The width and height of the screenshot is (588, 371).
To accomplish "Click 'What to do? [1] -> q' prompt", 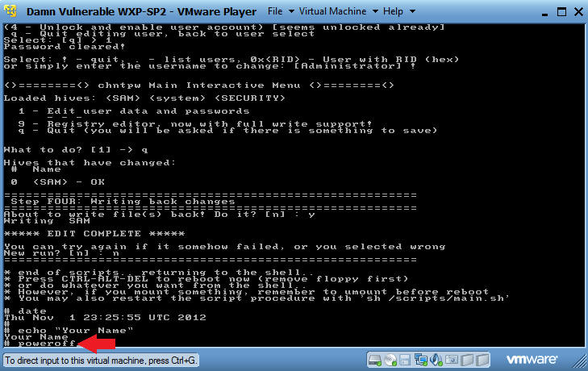I will coord(76,150).
